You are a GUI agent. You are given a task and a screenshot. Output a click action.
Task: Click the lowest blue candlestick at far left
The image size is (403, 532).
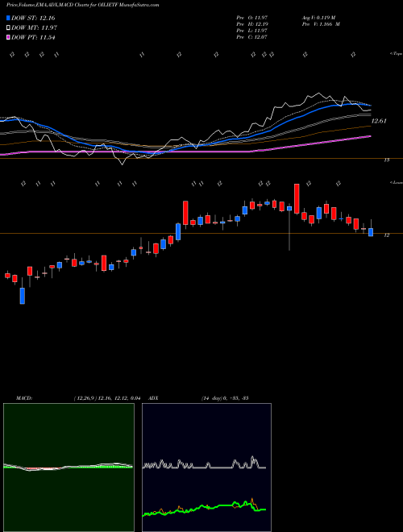(23, 296)
